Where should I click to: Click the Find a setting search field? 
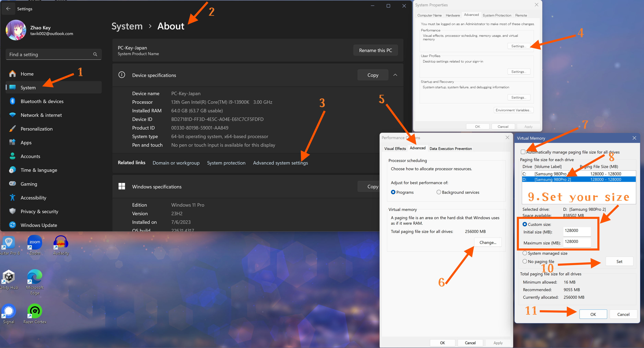tap(54, 54)
